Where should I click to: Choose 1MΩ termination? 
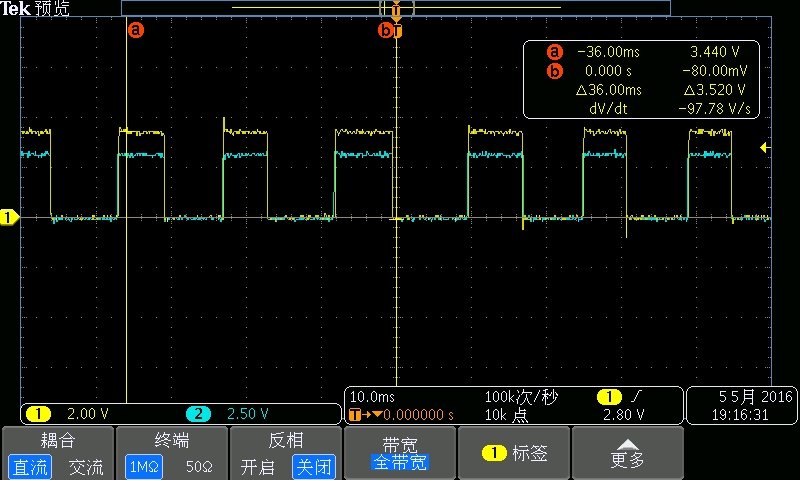coord(144,467)
